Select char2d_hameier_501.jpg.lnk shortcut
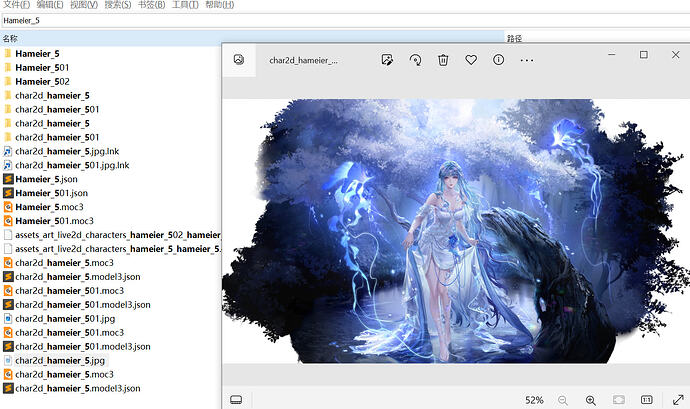Screen dimensions: 690x409 click(x=72, y=166)
